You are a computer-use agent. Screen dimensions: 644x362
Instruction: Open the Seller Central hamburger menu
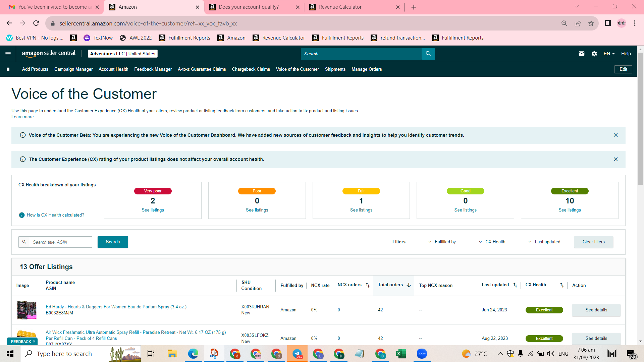click(8, 54)
